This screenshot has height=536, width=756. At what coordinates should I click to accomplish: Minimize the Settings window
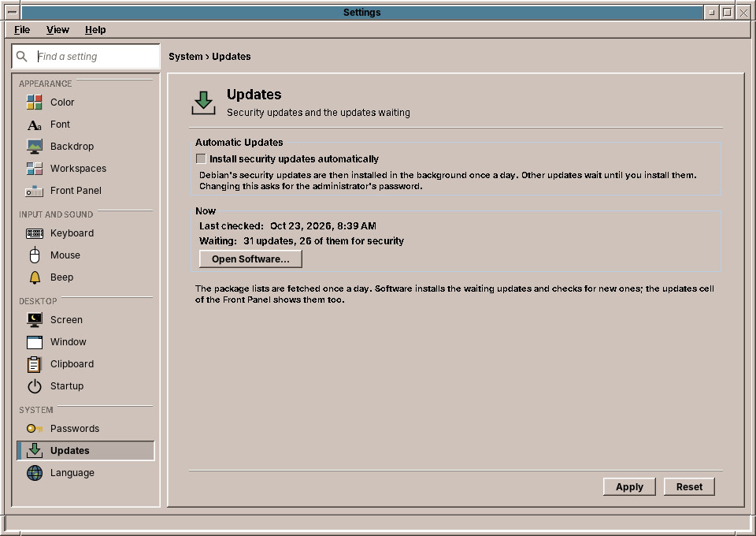712,13
